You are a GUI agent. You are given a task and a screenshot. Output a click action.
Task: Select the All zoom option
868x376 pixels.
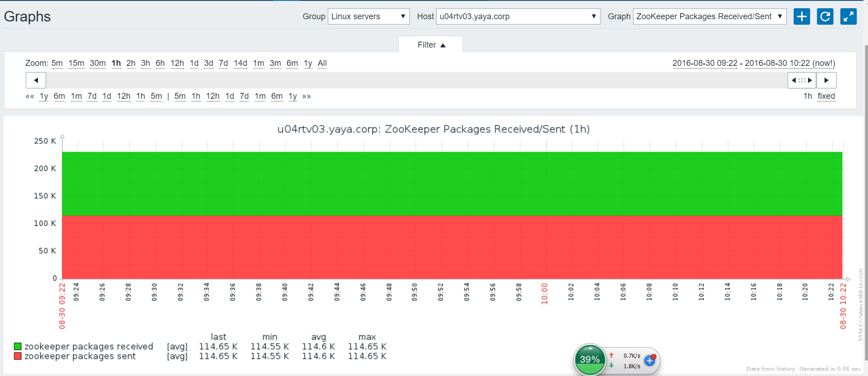click(x=322, y=63)
